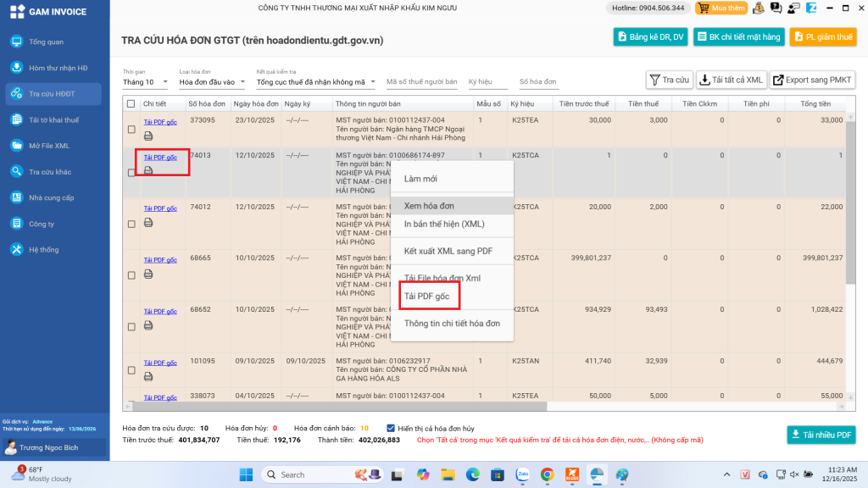
Task: Open the Tổng quan dashboard icon
Action: pyautogui.click(x=16, y=42)
